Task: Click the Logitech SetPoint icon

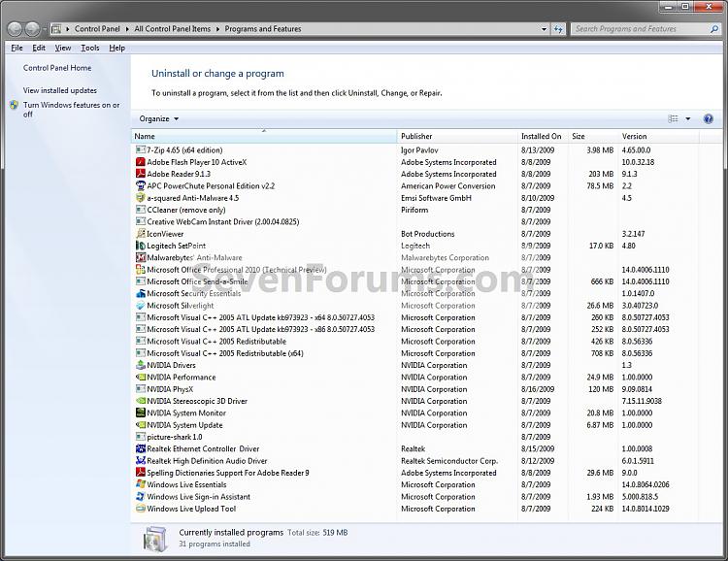Action: click(x=140, y=246)
